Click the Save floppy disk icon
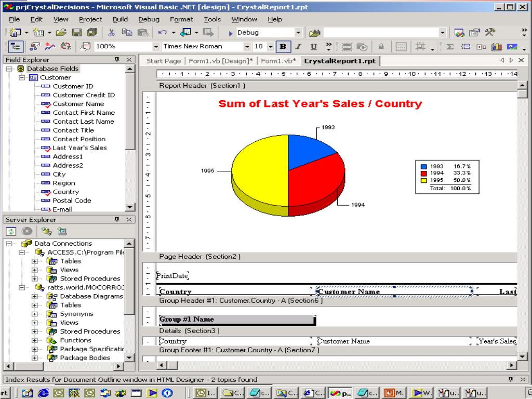 tap(77, 33)
